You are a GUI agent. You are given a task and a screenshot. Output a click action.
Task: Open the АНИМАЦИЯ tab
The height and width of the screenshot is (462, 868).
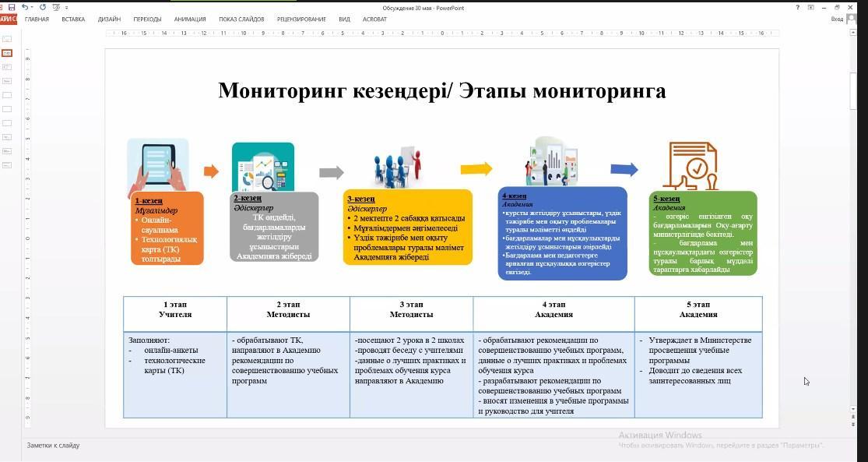point(190,19)
